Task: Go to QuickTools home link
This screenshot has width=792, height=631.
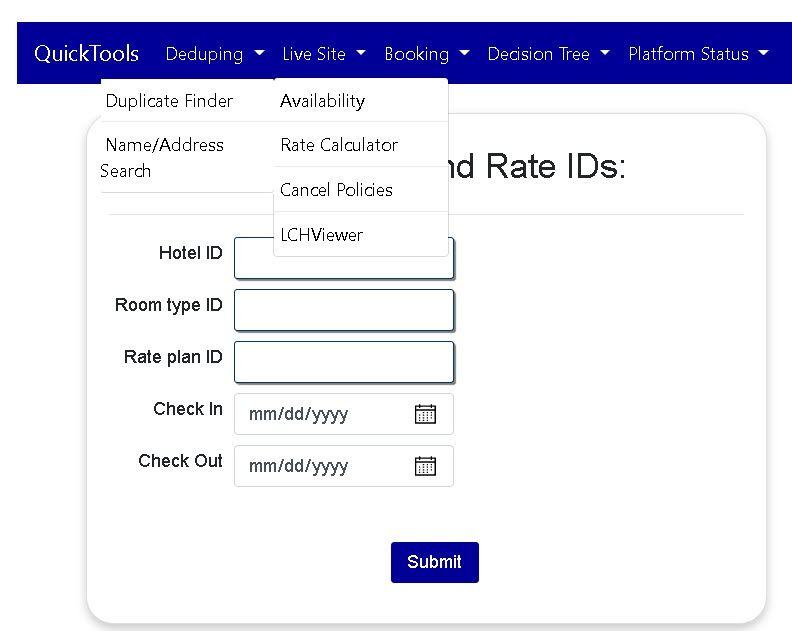Action: (87, 54)
